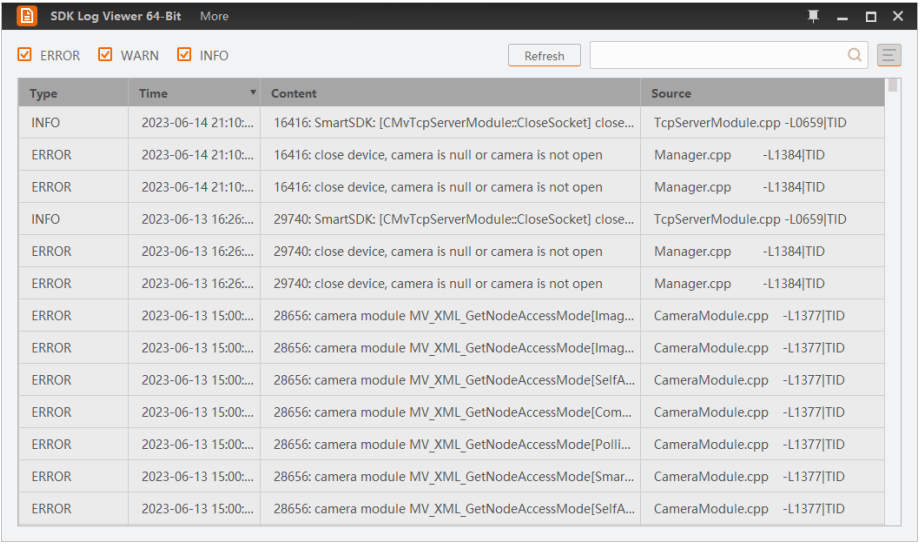Screen dimensions: 921x546
Task: Open the list options hamburger icon
Action: pos(890,56)
